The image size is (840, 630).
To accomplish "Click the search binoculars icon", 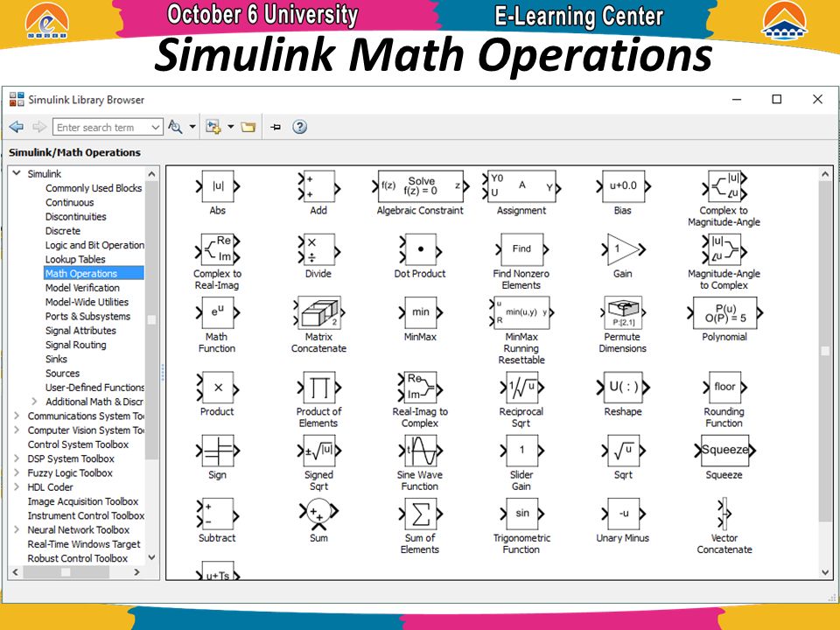I will pyautogui.click(x=175, y=127).
